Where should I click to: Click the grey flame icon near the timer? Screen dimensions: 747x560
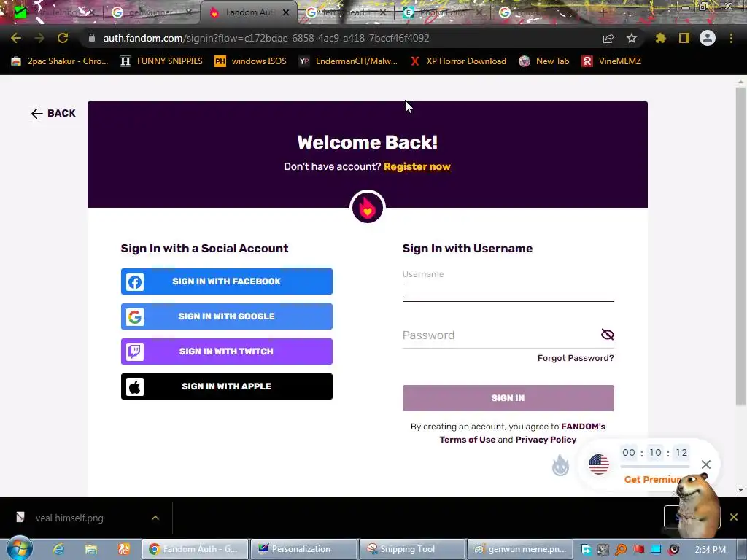point(560,464)
